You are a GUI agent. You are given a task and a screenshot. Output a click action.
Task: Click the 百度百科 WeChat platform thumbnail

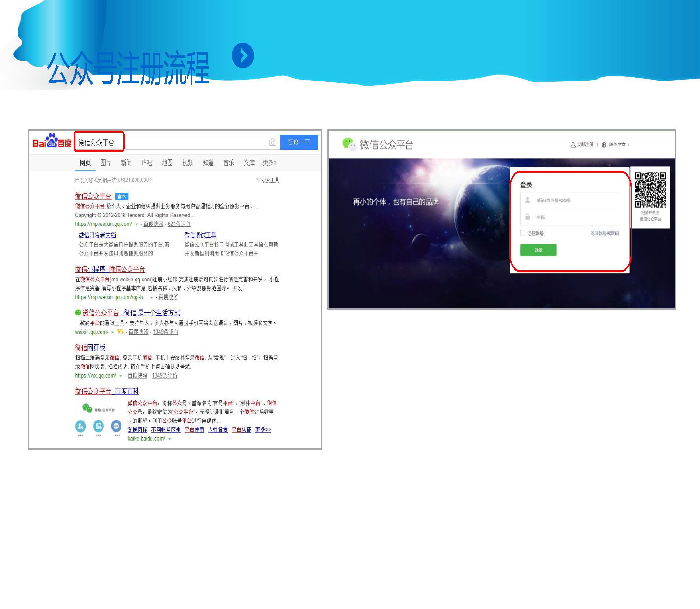pos(99,420)
